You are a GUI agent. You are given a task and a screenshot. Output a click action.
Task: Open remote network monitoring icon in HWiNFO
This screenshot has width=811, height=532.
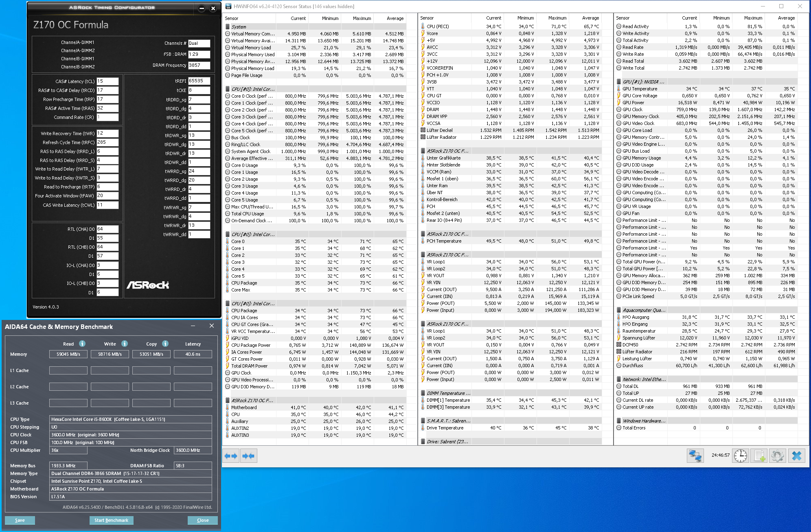coord(695,456)
